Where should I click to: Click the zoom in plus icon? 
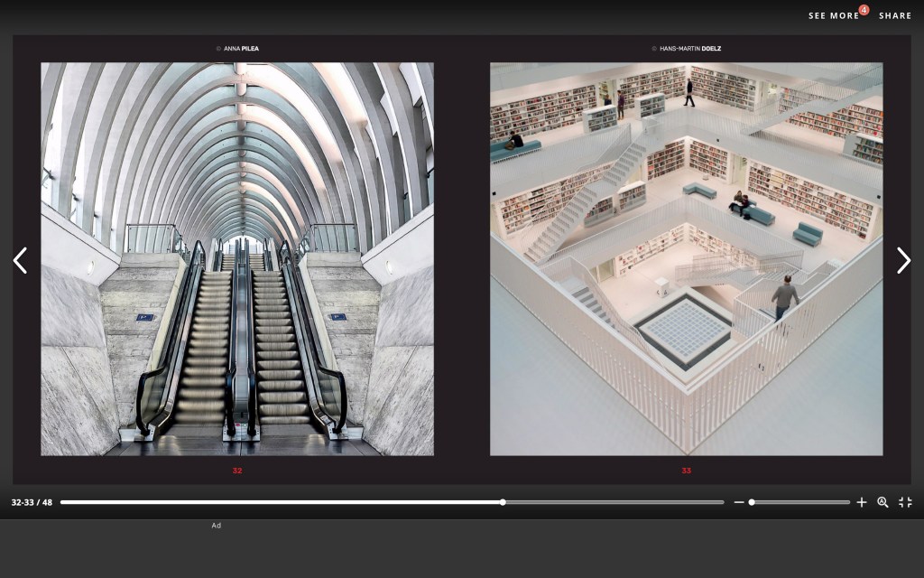(862, 502)
